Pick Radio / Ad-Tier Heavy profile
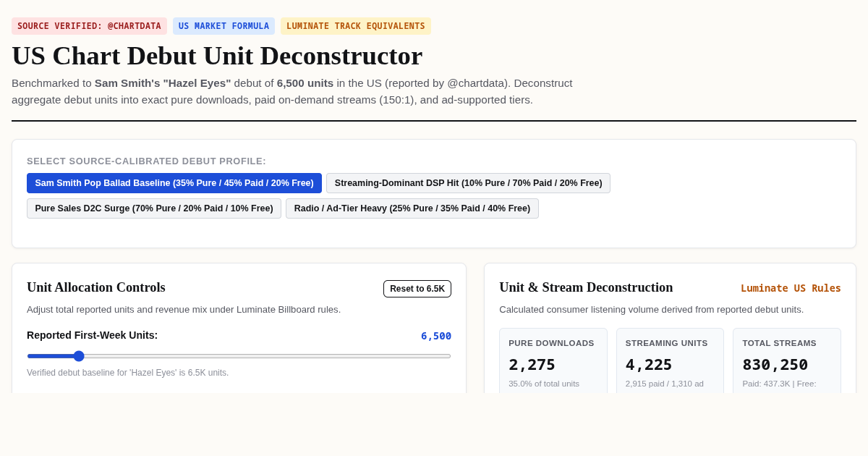Viewport: 868px width, 456px height. pos(412,208)
